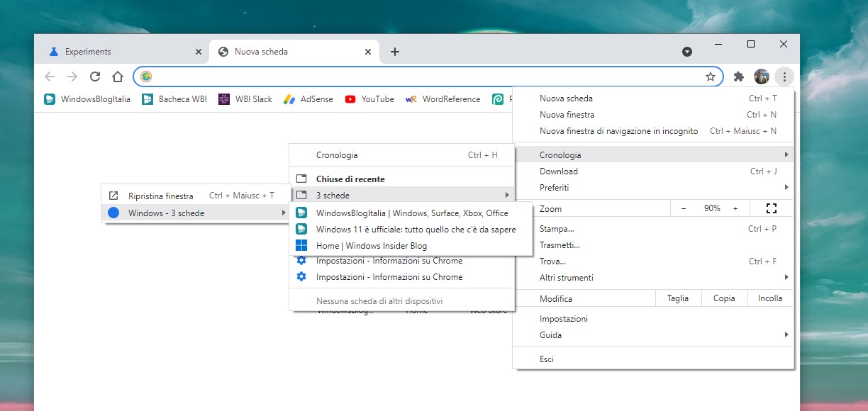
Task: Click Ripristina finestra entry
Action: pos(195,196)
